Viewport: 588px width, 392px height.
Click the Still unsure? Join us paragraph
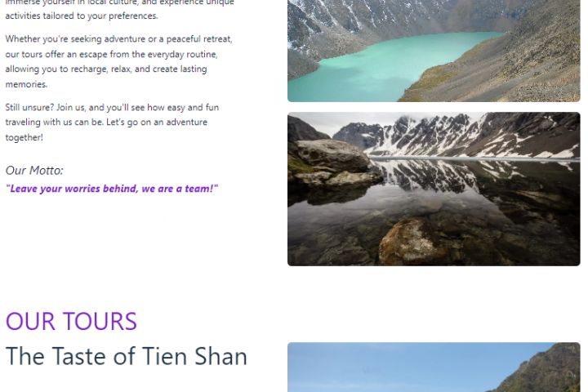point(112,122)
